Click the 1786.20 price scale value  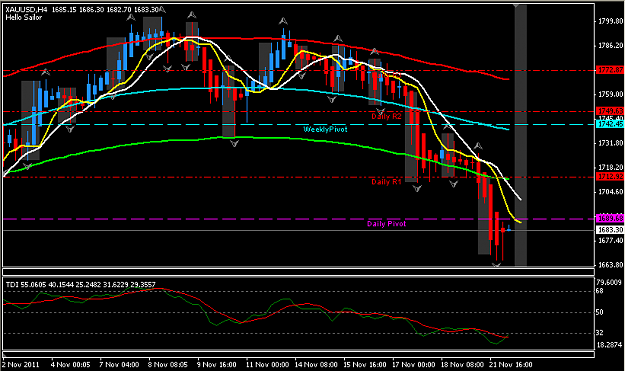tap(611, 46)
